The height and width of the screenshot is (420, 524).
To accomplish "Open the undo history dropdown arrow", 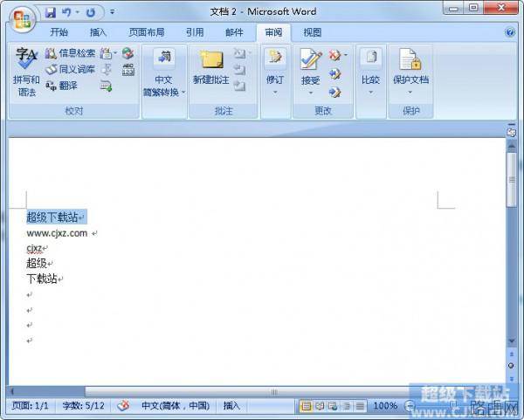I will point(78,13).
